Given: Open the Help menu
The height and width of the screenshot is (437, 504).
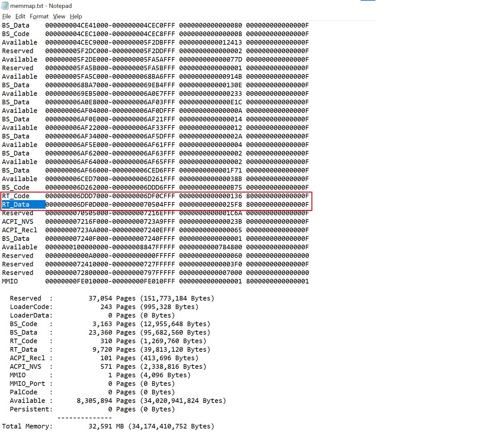Looking at the screenshot, I should 76,16.
